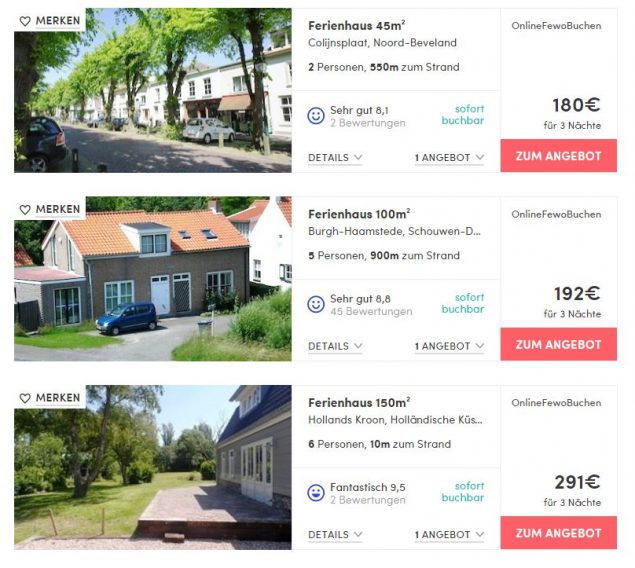Click ZUM ANGEBOT for the 192€ offer
Screen dimensions: 635x568
(558, 345)
